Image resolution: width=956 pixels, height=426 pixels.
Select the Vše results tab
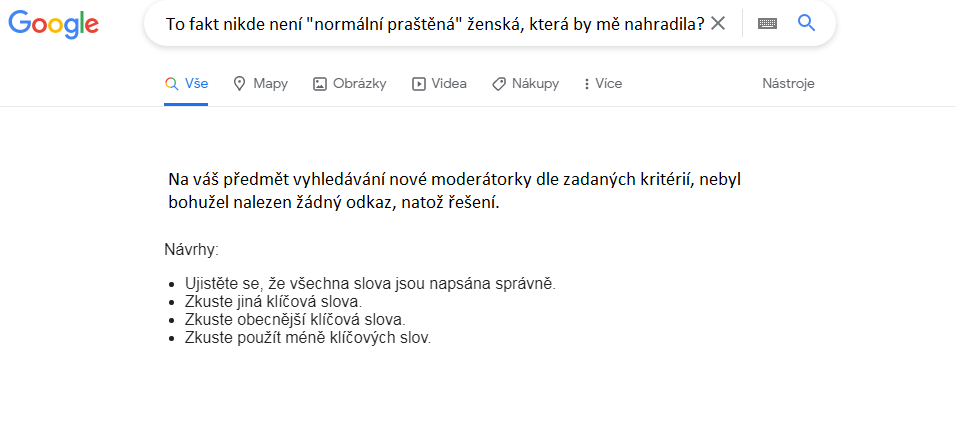[x=187, y=84]
